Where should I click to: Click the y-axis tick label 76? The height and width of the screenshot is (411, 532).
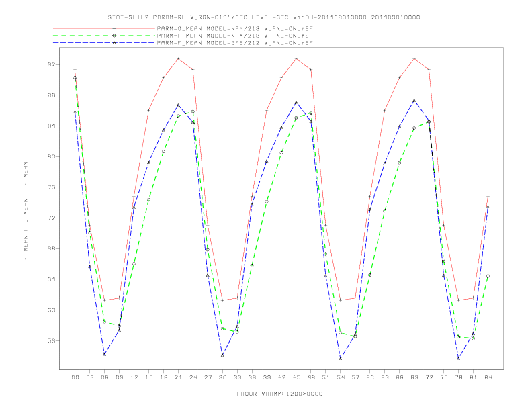coord(52,187)
